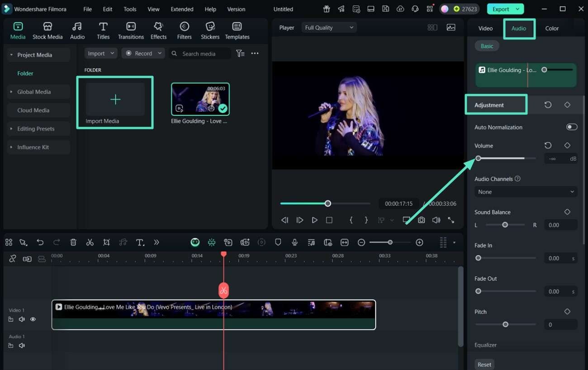
Task: Open the Extended menu
Action: pyautogui.click(x=182, y=9)
